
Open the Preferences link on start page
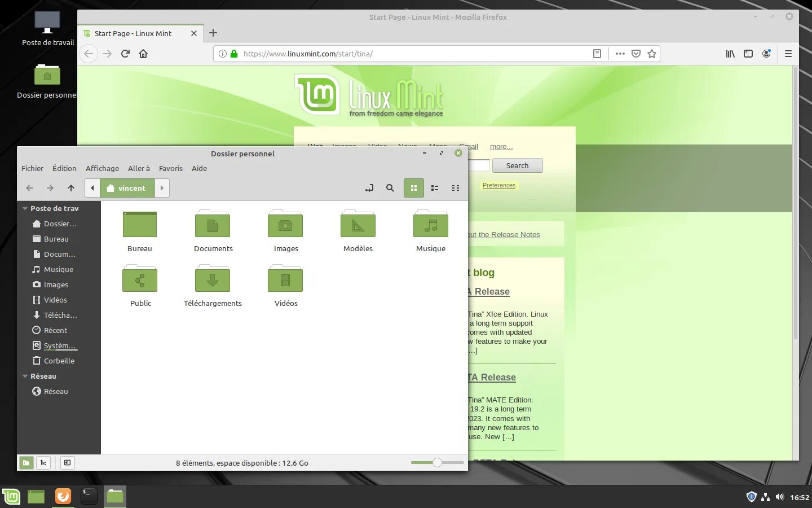499,185
